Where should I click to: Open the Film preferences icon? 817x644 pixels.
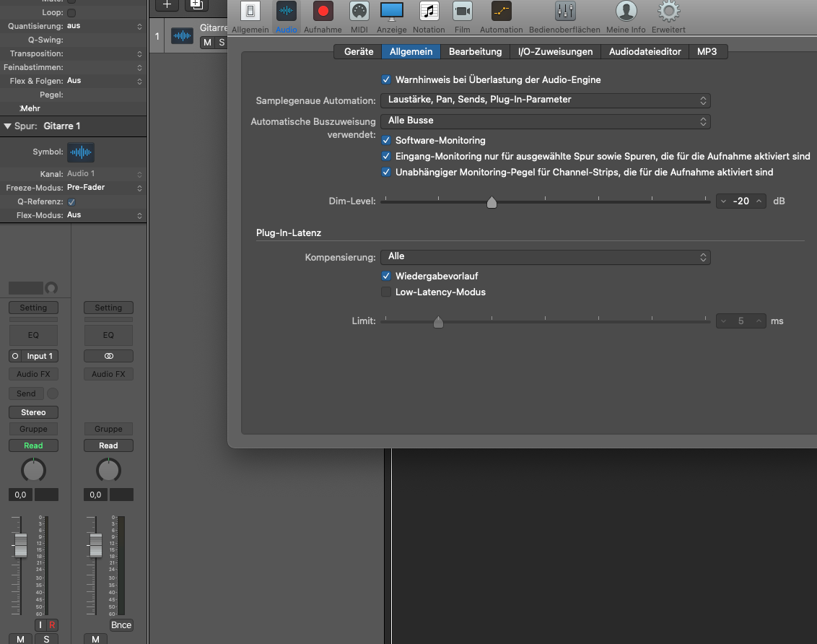tap(463, 12)
